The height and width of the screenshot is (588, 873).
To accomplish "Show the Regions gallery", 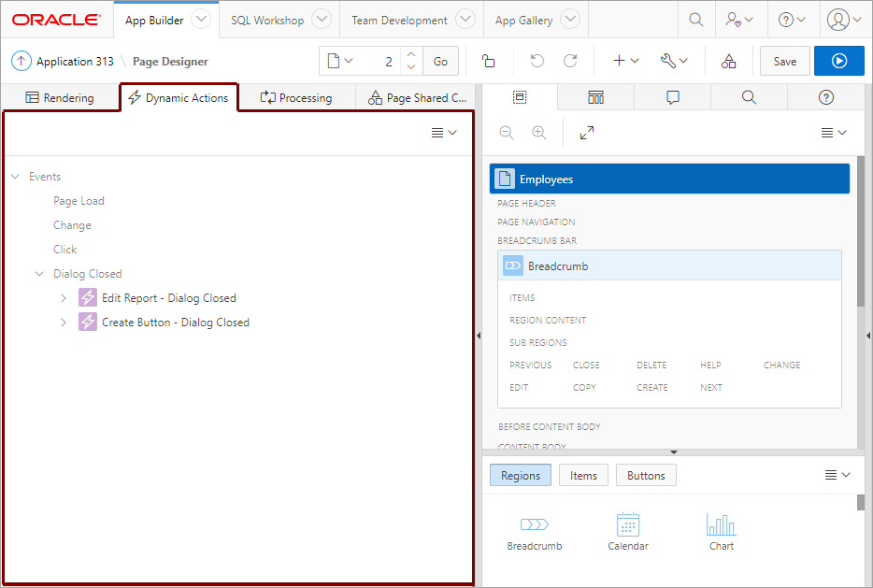I will [520, 475].
